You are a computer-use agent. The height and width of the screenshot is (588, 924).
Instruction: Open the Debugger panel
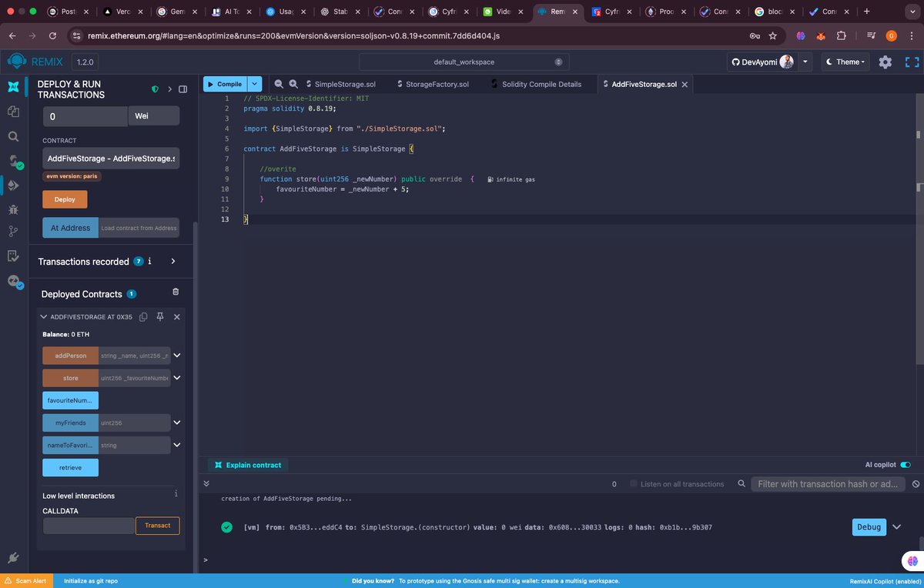(x=13, y=209)
